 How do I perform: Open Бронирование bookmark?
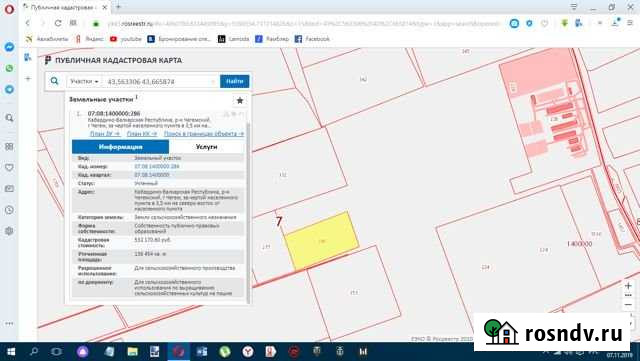point(179,39)
